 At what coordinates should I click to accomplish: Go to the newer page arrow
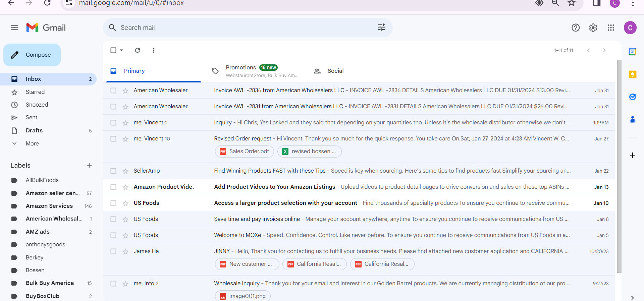point(588,50)
